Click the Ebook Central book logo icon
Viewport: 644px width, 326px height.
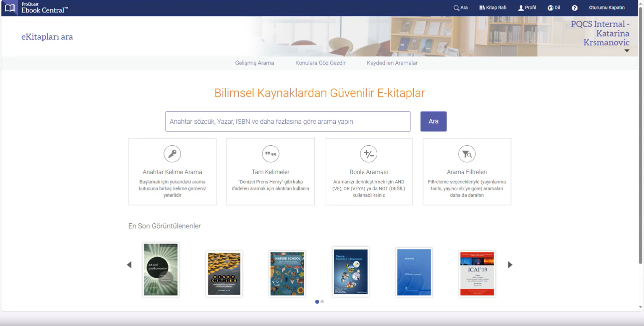[x=10, y=8]
